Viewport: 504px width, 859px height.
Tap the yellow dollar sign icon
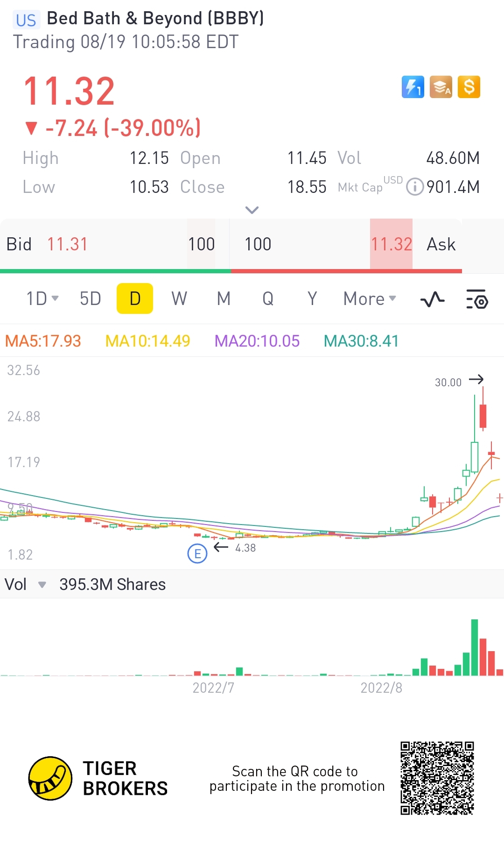coord(469,87)
